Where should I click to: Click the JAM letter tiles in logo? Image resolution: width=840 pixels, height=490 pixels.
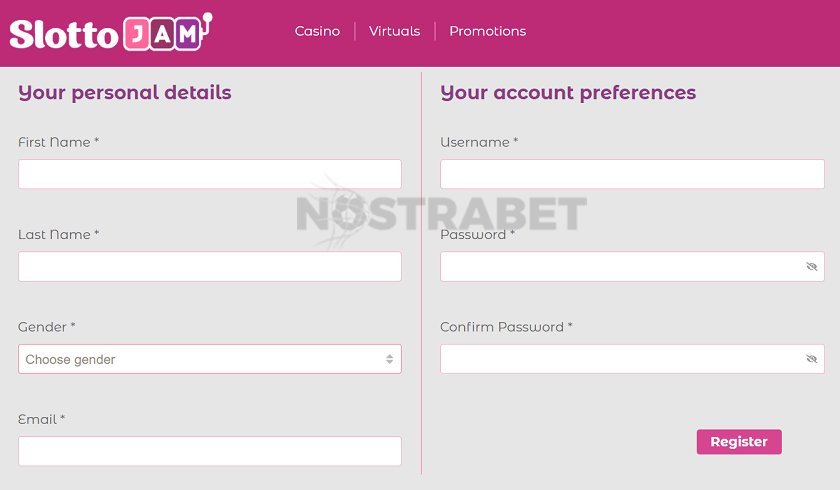(x=163, y=34)
